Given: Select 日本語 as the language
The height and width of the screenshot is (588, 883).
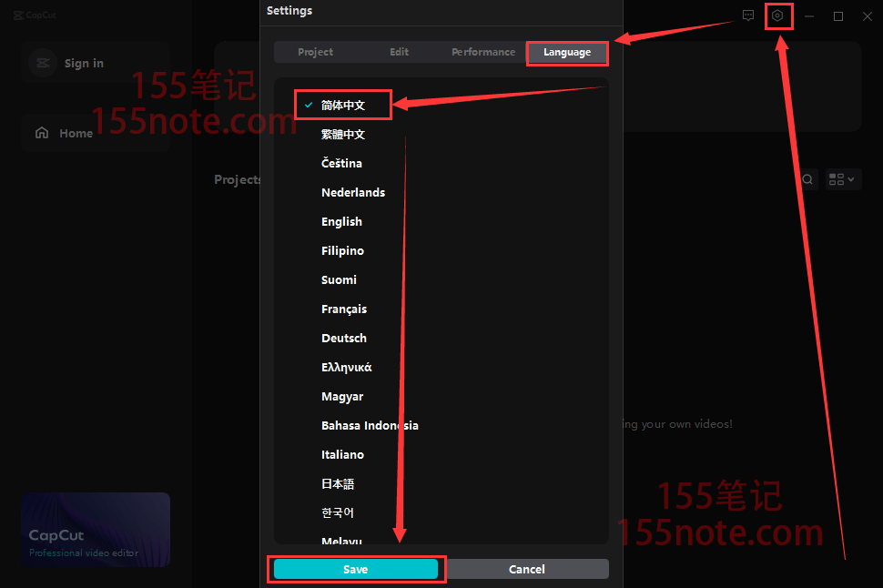Looking at the screenshot, I should click(x=338, y=484).
